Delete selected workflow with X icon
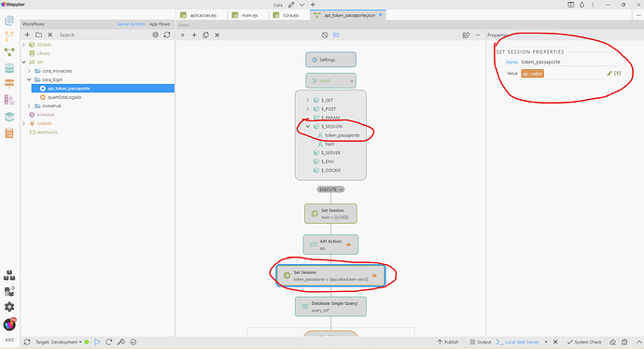The width and height of the screenshot is (644, 349). click(x=50, y=35)
